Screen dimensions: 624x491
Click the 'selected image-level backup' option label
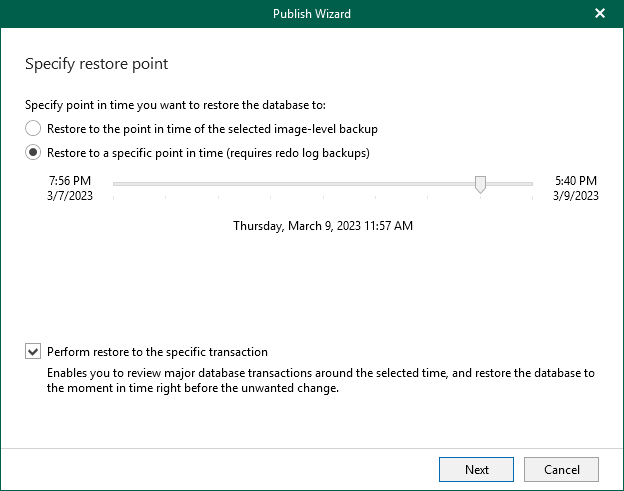(212, 129)
